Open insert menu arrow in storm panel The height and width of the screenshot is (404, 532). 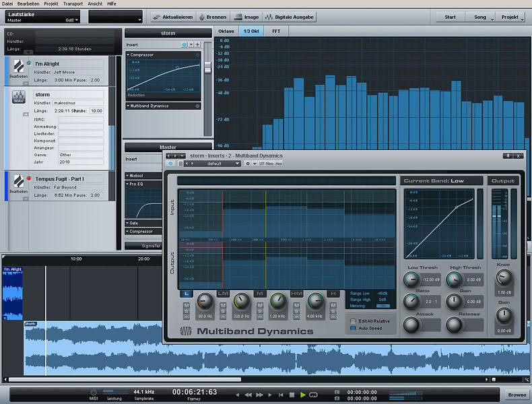point(191,44)
